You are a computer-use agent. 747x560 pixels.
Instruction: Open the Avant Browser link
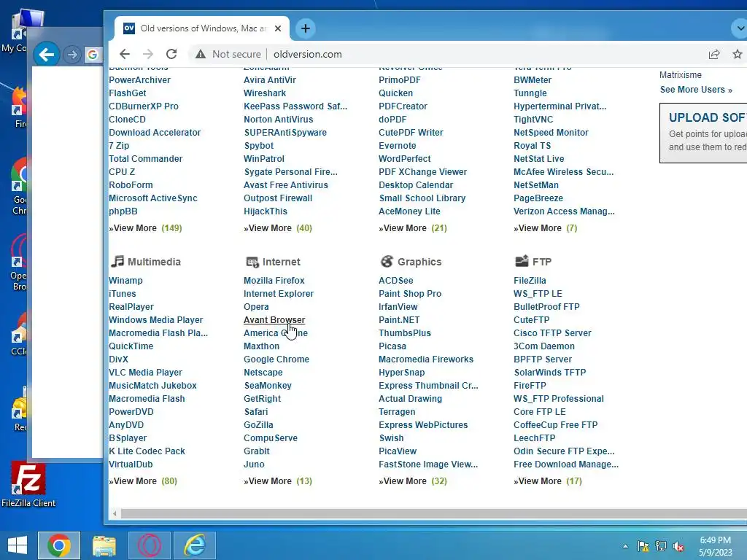(274, 320)
